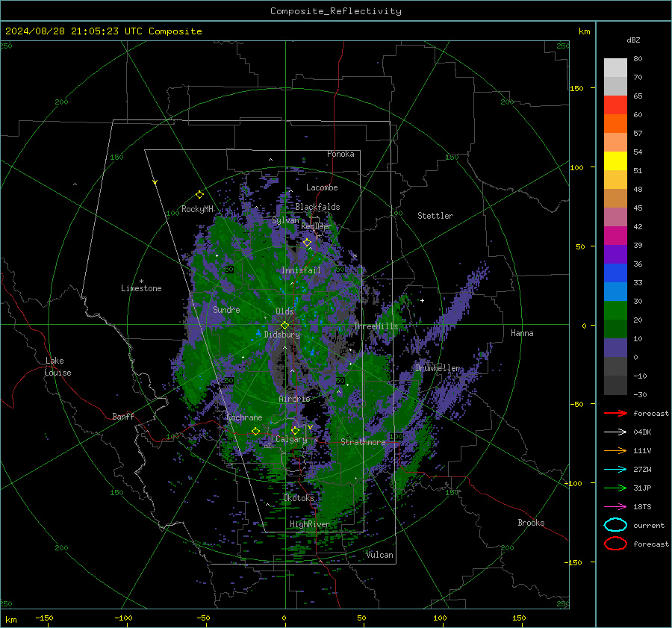Screen dimensions: 672x628
Task: Click the magenta 39–42 dBZ swatch
Action: tap(615, 235)
